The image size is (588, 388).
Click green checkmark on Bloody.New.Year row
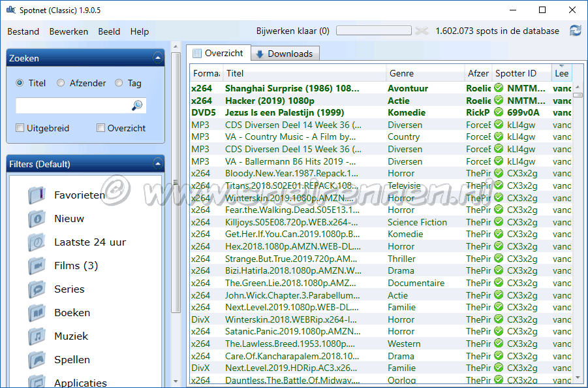pyautogui.click(x=499, y=173)
